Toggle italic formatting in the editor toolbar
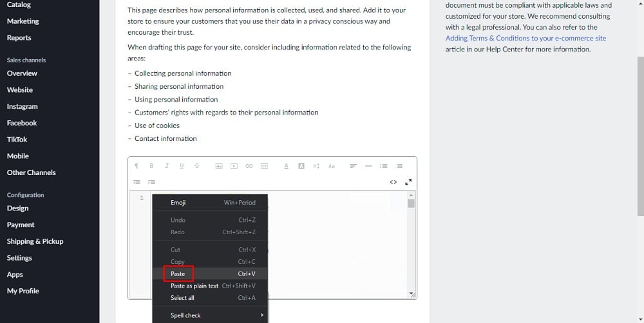The height and width of the screenshot is (323, 644). [x=167, y=166]
